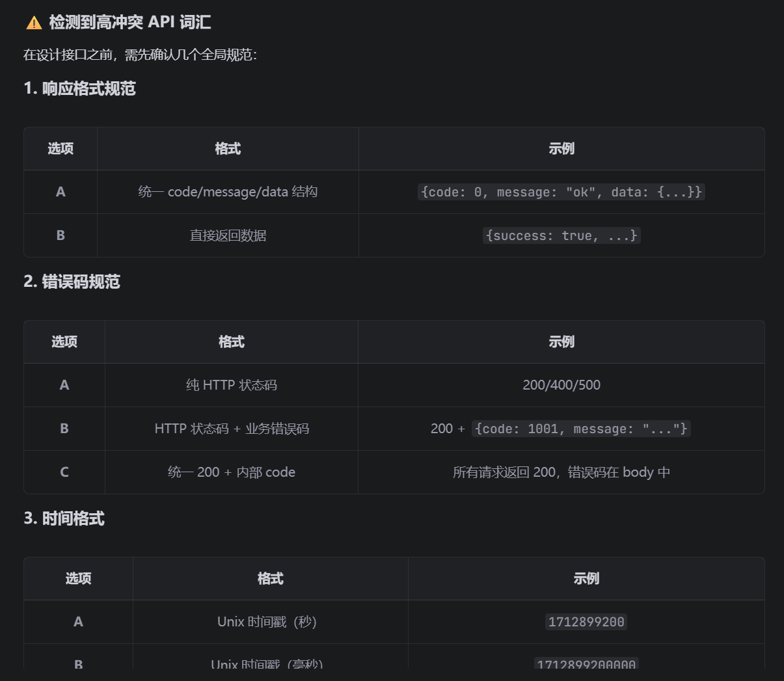Click the "所有请求返回 200，错误码在 body 中" cell

tap(561, 472)
